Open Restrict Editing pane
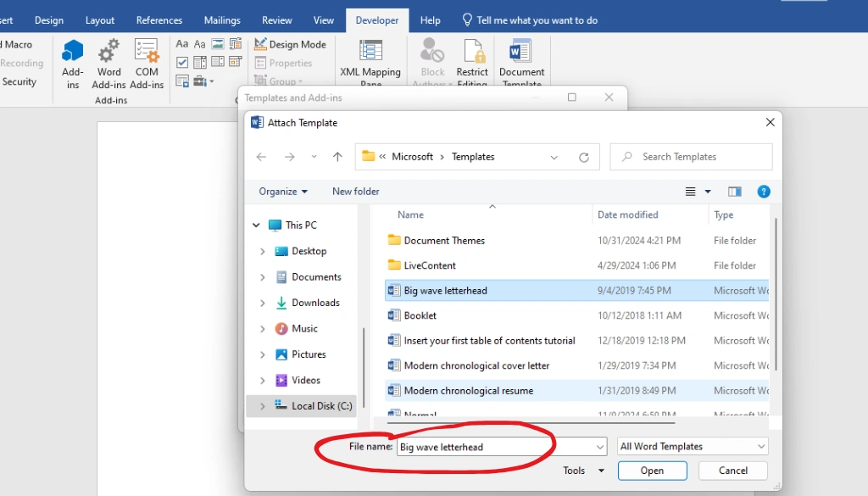This screenshot has width=868, height=496. pyautogui.click(x=472, y=62)
